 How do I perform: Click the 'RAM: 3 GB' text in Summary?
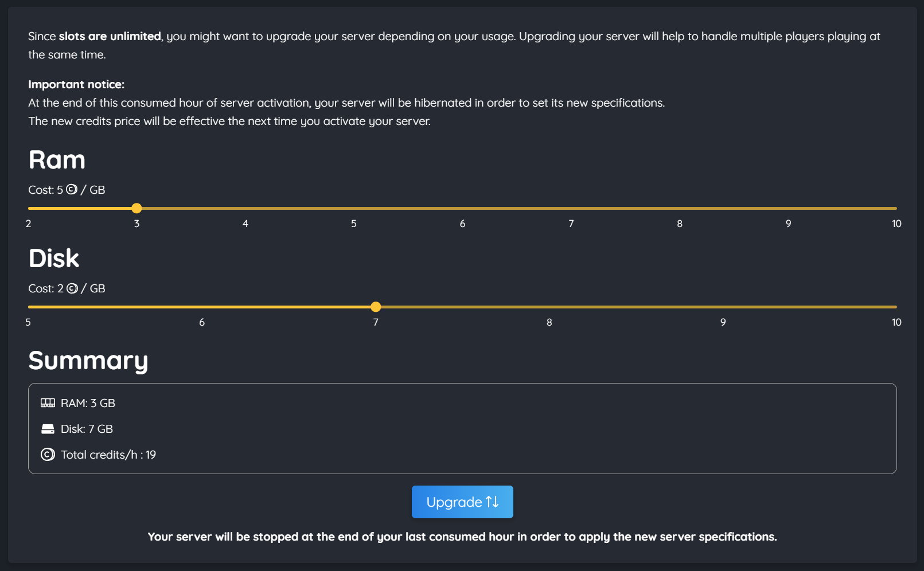pyautogui.click(x=87, y=402)
